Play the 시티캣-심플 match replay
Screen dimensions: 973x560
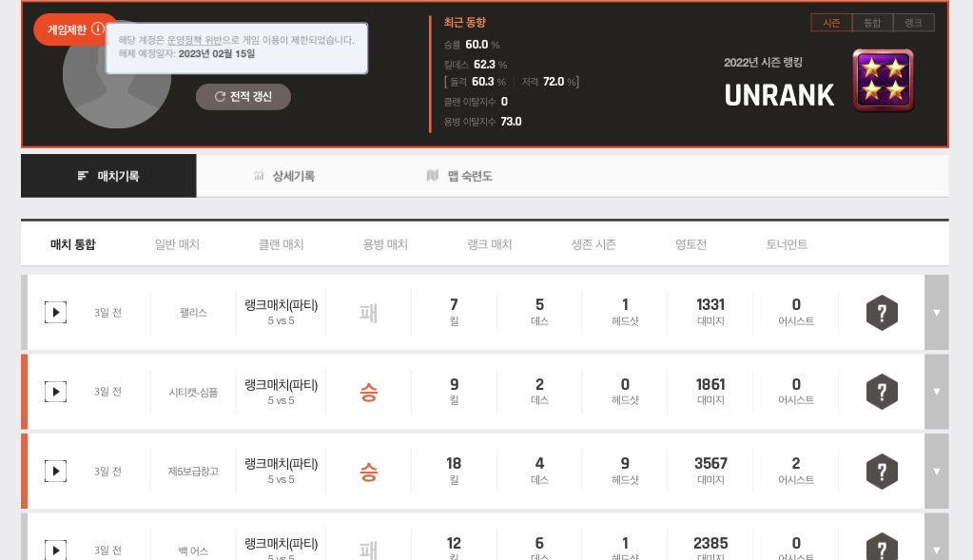(x=55, y=391)
